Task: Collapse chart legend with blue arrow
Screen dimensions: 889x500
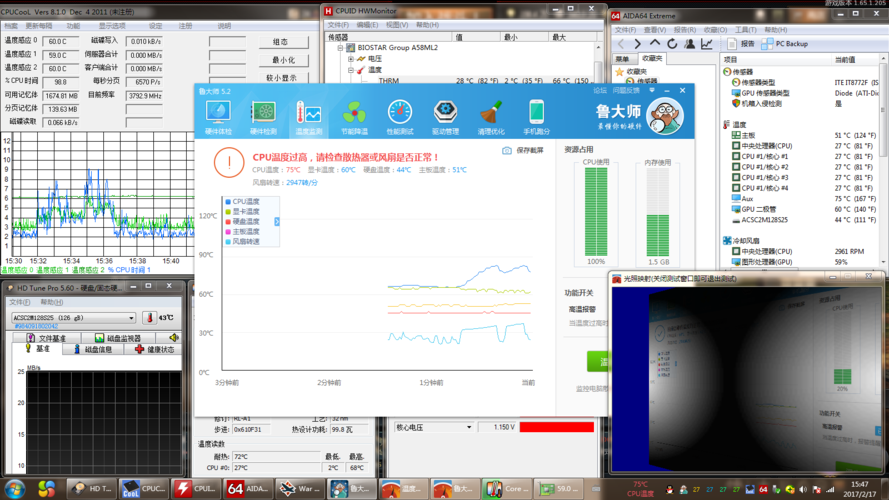Action: point(277,222)
